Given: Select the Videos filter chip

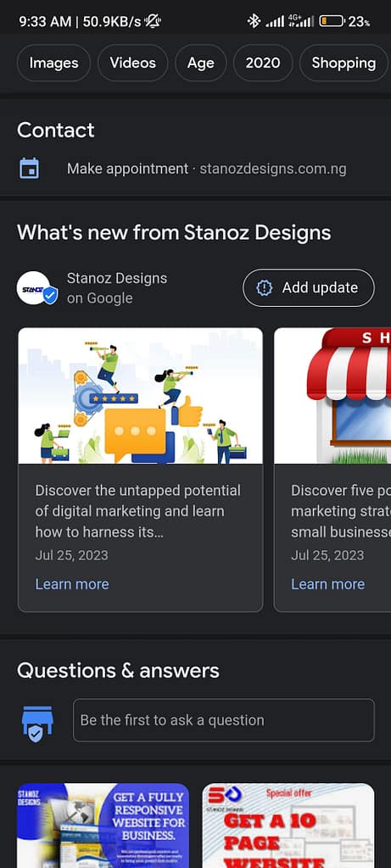Looking at the screenshot, I should (x=133, y=63).
